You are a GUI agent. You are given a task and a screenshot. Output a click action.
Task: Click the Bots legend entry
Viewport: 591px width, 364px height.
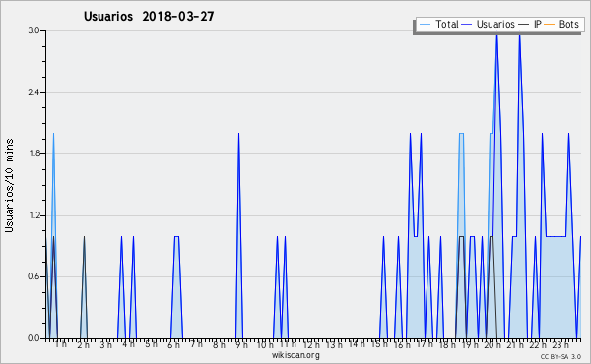point(561,24)
